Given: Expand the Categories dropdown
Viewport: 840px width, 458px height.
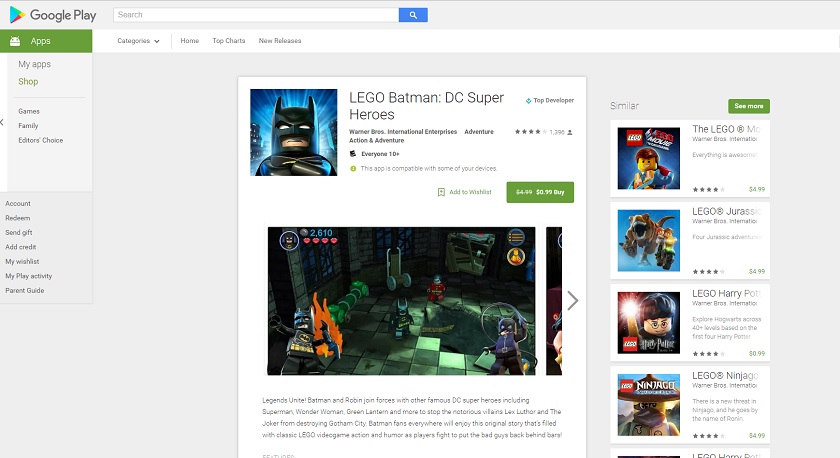Looking at the screenshot, I should 138,41.
